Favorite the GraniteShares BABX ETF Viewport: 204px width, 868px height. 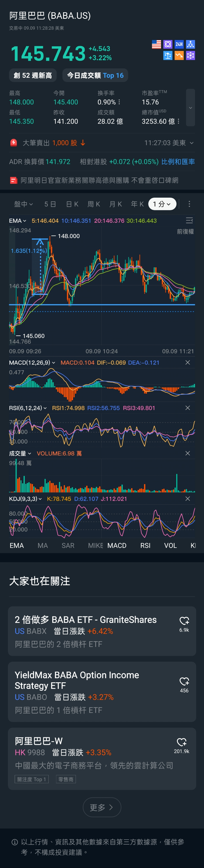point(184,621)
